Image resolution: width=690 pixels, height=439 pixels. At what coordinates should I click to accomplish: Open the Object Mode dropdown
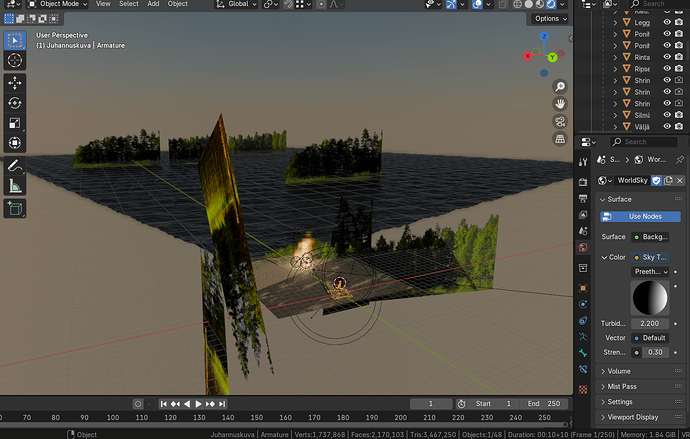click(x=58, y=4)
